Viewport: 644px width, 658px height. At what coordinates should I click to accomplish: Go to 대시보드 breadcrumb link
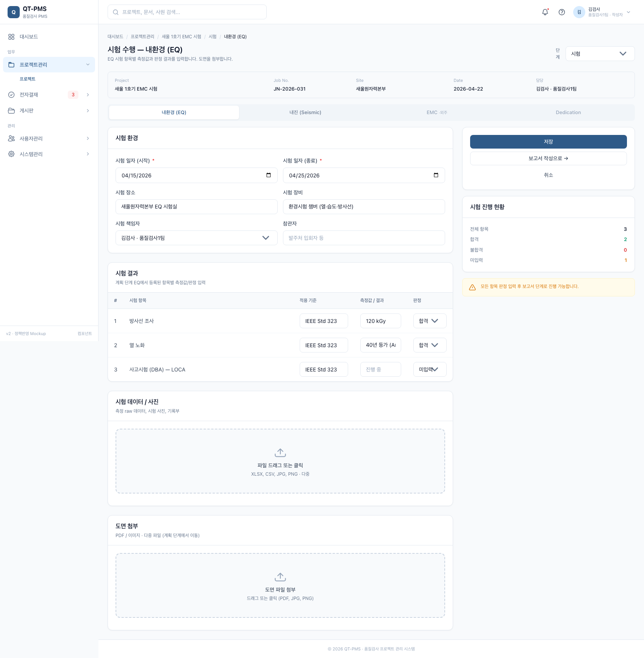click(x=116, y=37)
